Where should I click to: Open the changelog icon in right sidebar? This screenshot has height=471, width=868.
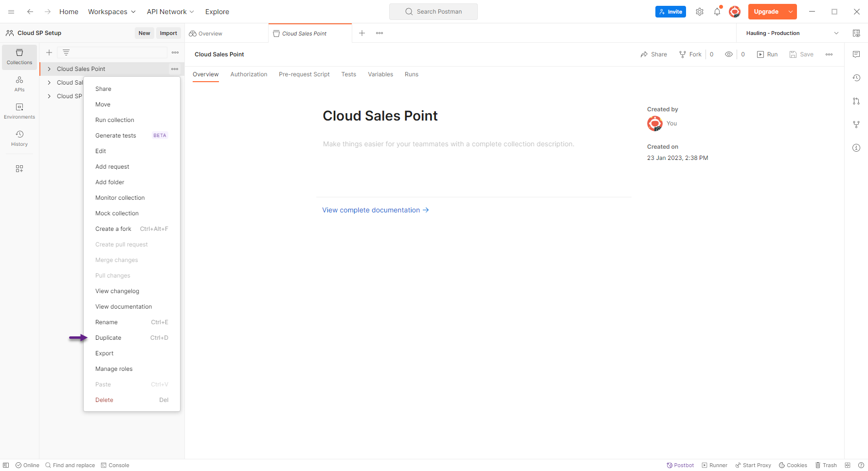pos(856,78)
